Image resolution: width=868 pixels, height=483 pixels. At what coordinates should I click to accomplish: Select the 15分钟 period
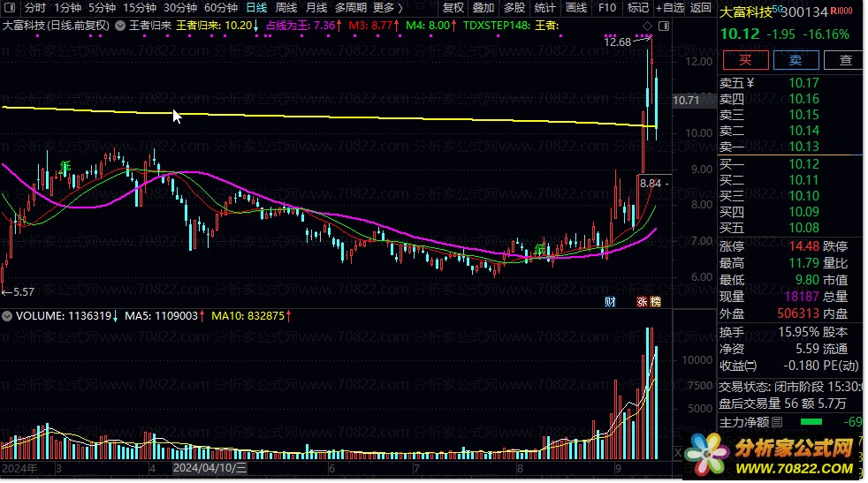(140, 8)
